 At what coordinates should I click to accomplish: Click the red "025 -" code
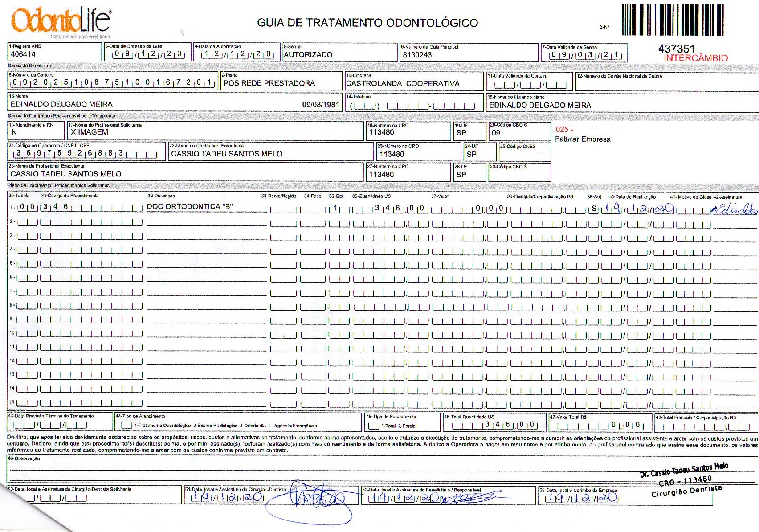pos(564,129)
